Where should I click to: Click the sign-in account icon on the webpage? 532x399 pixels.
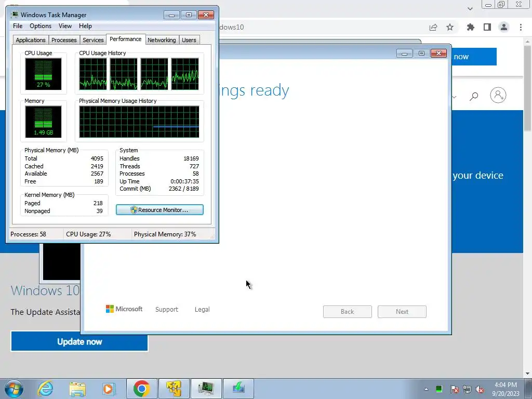tap(498, 96)
